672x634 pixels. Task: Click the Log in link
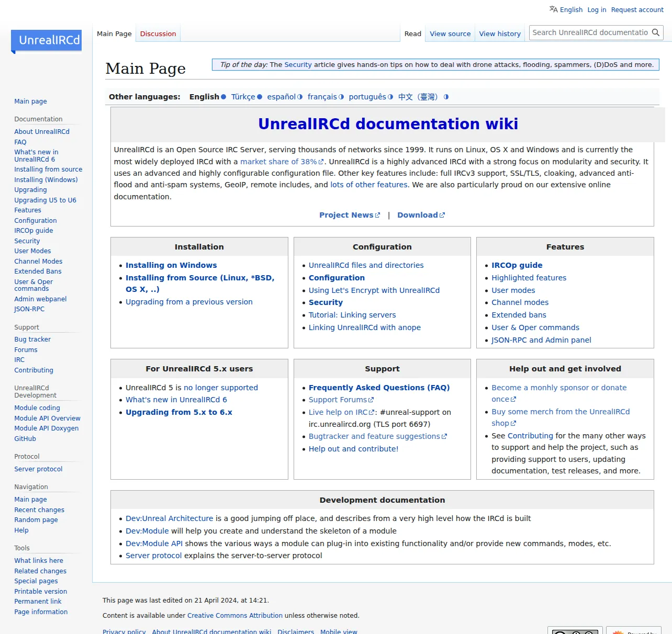597,9
